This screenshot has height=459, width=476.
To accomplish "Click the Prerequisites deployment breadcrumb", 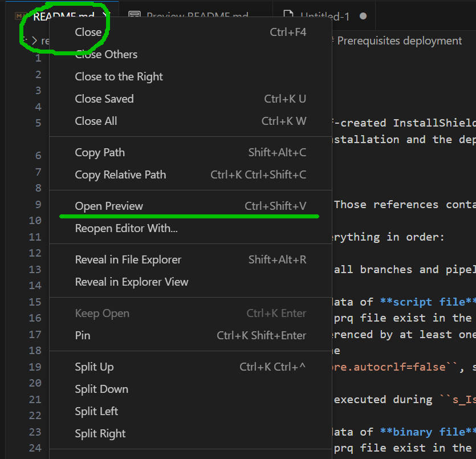I will pyautogui.click(x=399, y=40).
